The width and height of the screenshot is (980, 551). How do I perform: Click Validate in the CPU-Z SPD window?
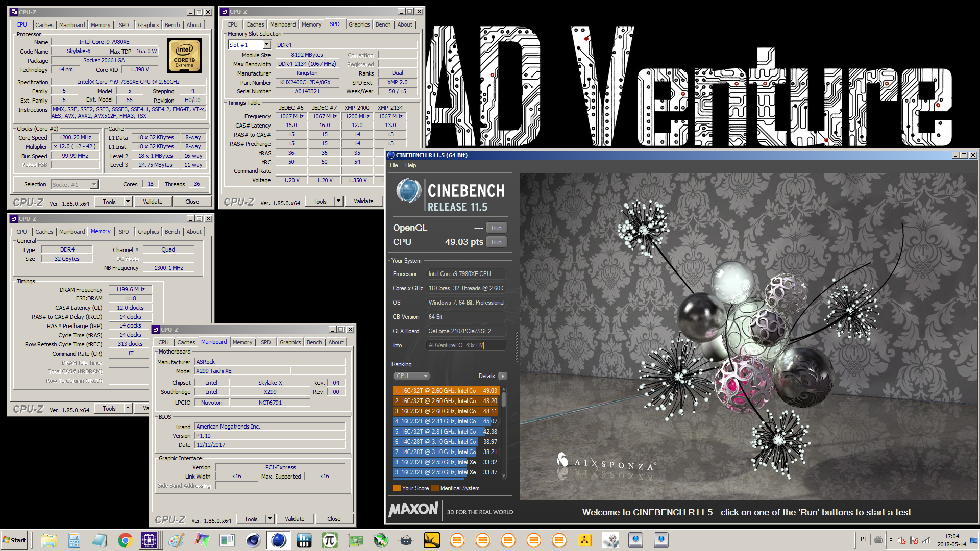pyautogui.click(x=363, y=201)
